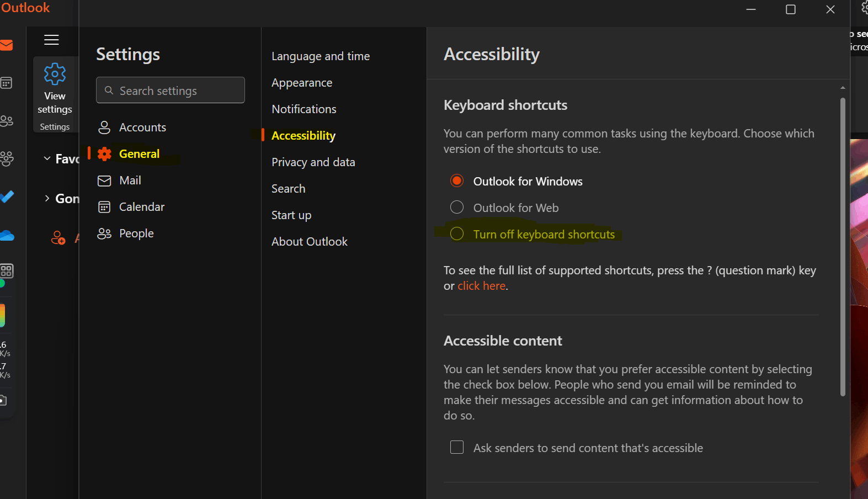Open the Notifications settings page

click(303, 109)
